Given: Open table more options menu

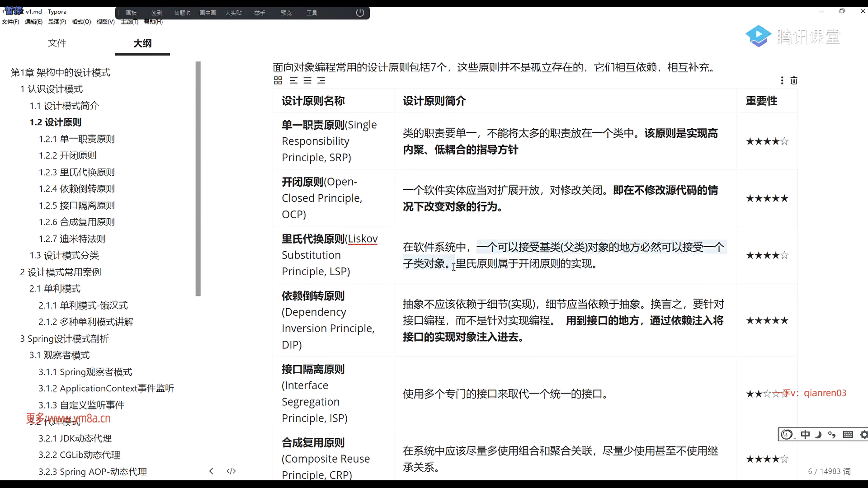Looking at the screenshot, I should [782, 80].
